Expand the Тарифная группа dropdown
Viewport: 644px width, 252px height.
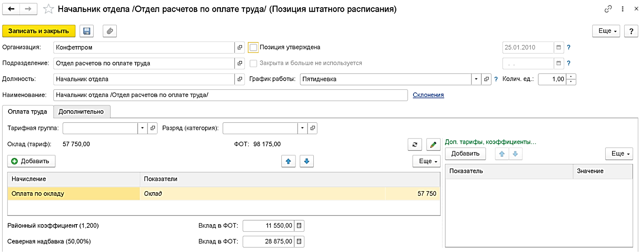(143, 128)
